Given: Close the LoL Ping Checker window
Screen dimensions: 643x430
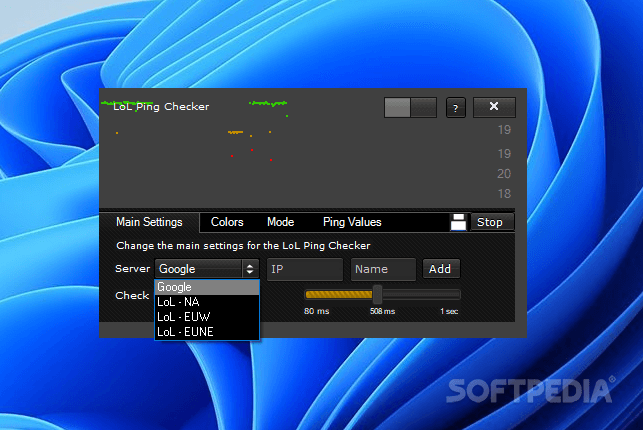Looking at the screenshot, I should (x=494, y=107).
